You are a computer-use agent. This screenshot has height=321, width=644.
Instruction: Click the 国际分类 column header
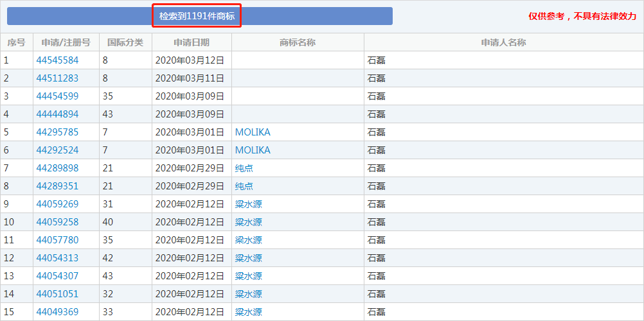click(x=125, y=42)
